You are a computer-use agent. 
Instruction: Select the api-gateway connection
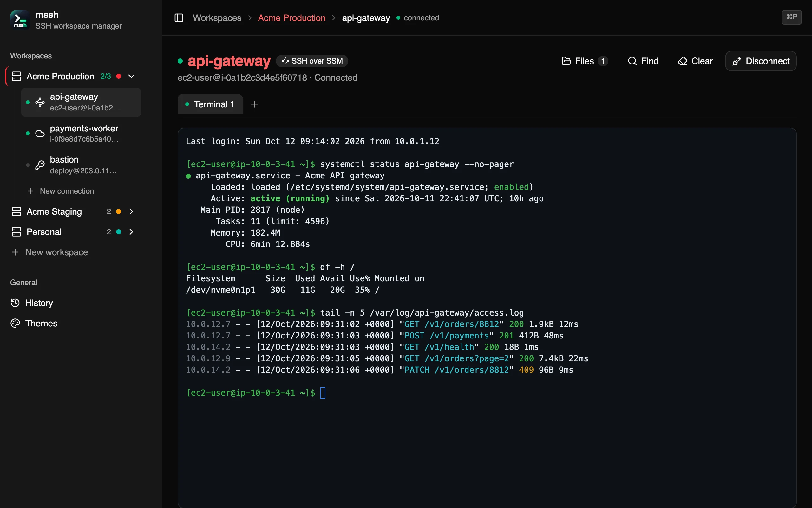81,102
